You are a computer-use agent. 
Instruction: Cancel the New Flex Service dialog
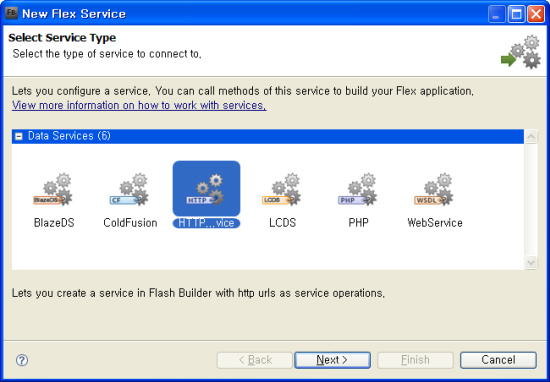tap(498, 360)
